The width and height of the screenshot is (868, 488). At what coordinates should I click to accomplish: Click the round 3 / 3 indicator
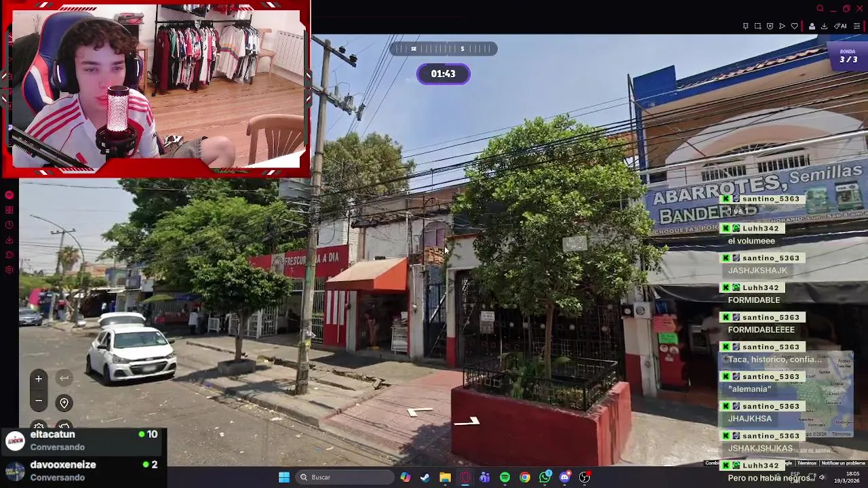(x=848, y=56)
